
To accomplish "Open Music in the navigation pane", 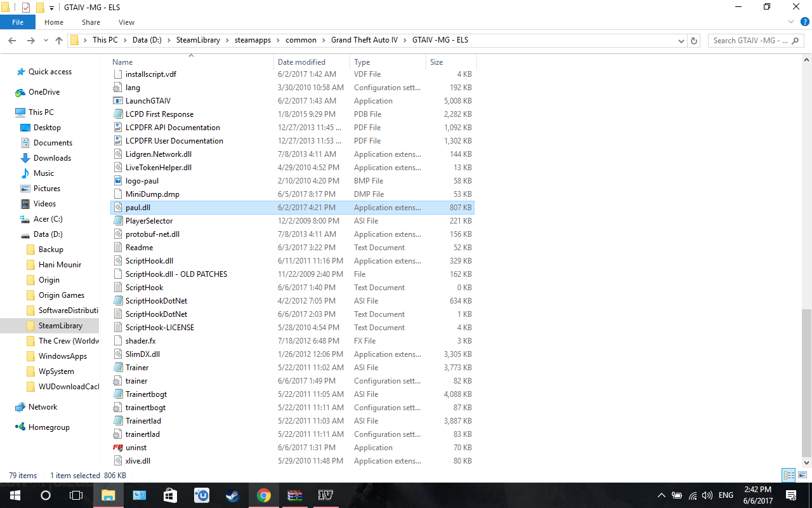I will point(44,173).
